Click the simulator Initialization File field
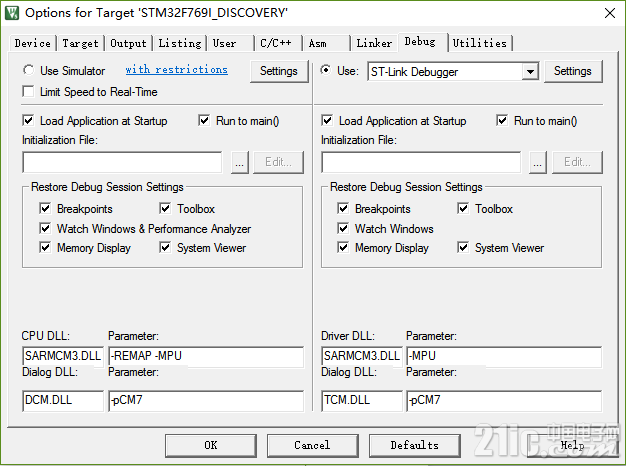This screenshot has width=628, height=466. [x=122, y=162]
